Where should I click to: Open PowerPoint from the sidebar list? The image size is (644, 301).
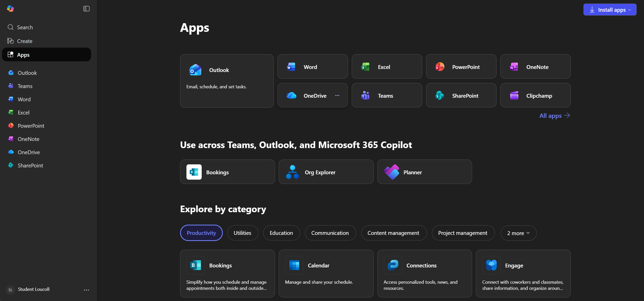(47, 126)
